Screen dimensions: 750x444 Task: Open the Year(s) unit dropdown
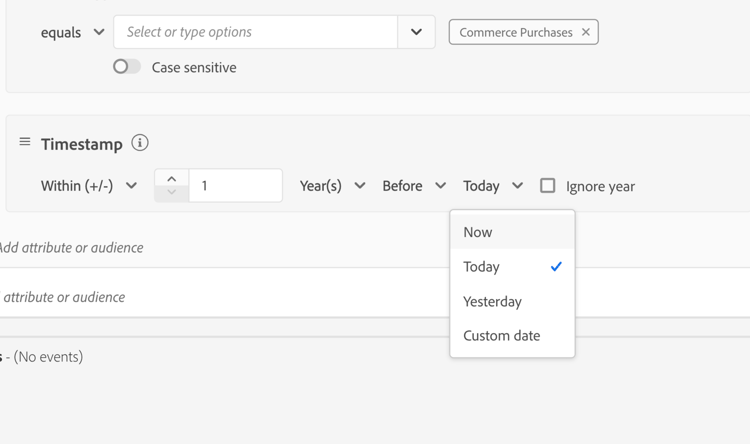click(332, 186)
